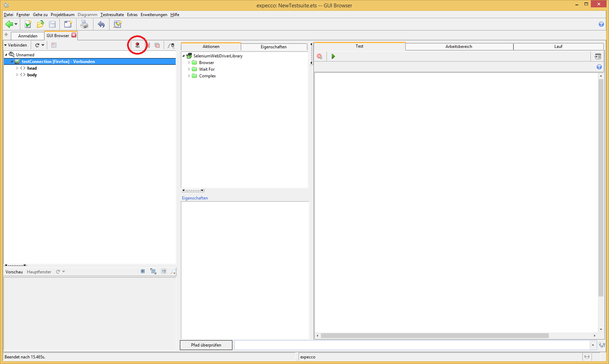Viewport: 609px width, 364px height.
Task: Toggle the text query icon in preview
Action: pyautogui.click(x=164, y=271)
